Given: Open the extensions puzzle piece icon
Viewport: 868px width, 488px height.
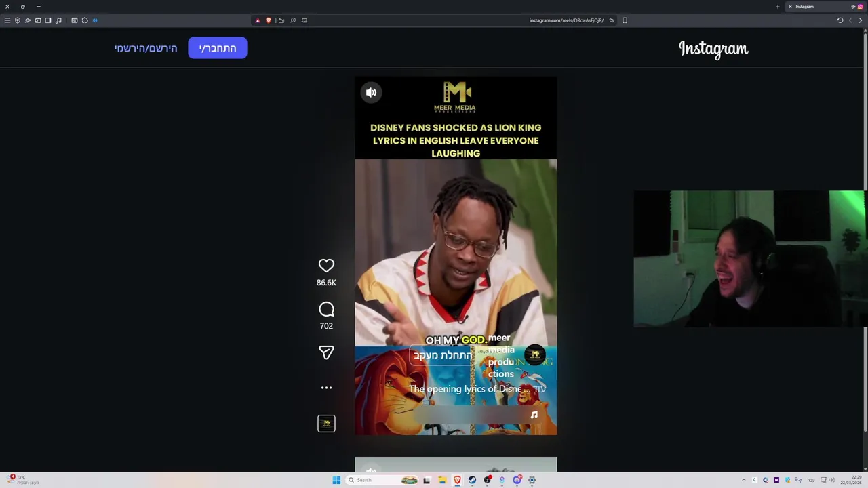Looking at the screenshot, I should (85, 20).
